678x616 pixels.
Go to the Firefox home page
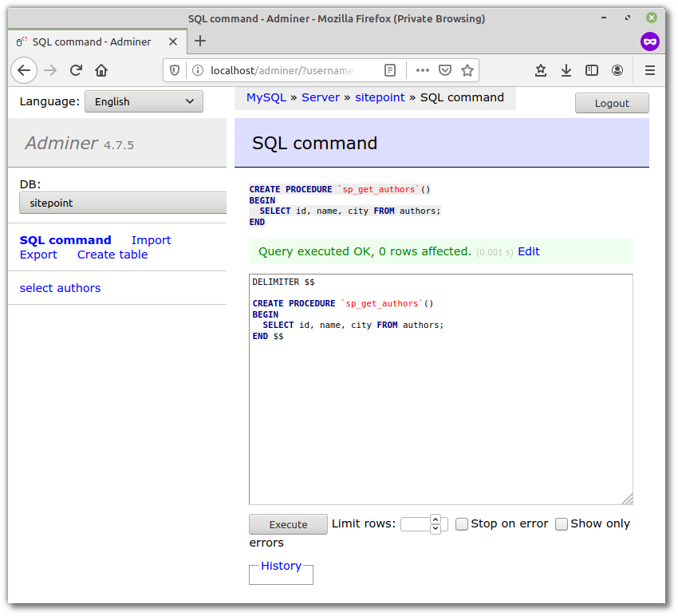[x=101, y=70]
